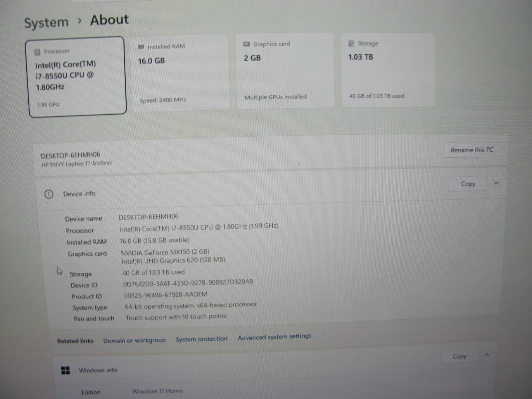Click the 1.99 GHz text in Processor card
532x399 pixels.
pos(49,105)
